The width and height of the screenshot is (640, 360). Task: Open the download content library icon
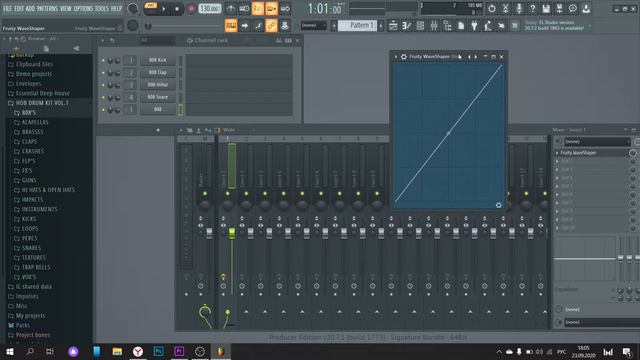(586, 8)
